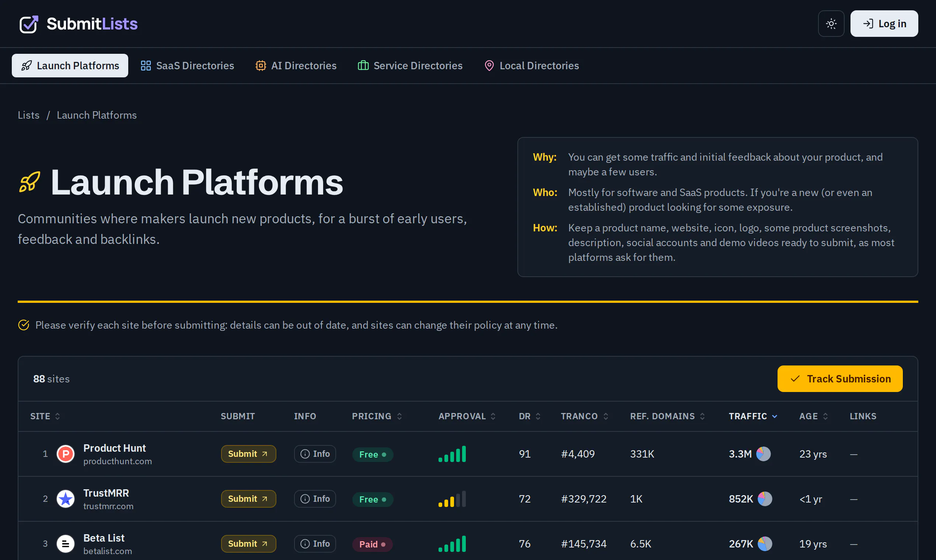Screen dimensions: 936x560
Task: Open the Service Directories tab
Action: (x=410, y=66)
